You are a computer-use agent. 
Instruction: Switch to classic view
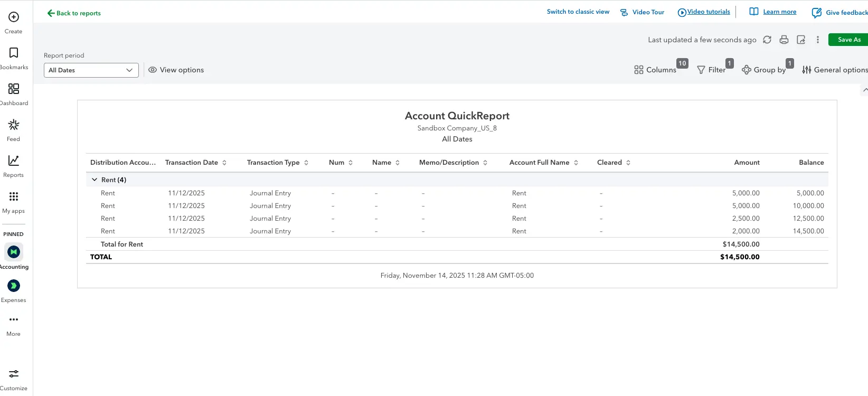coord(578,12)
